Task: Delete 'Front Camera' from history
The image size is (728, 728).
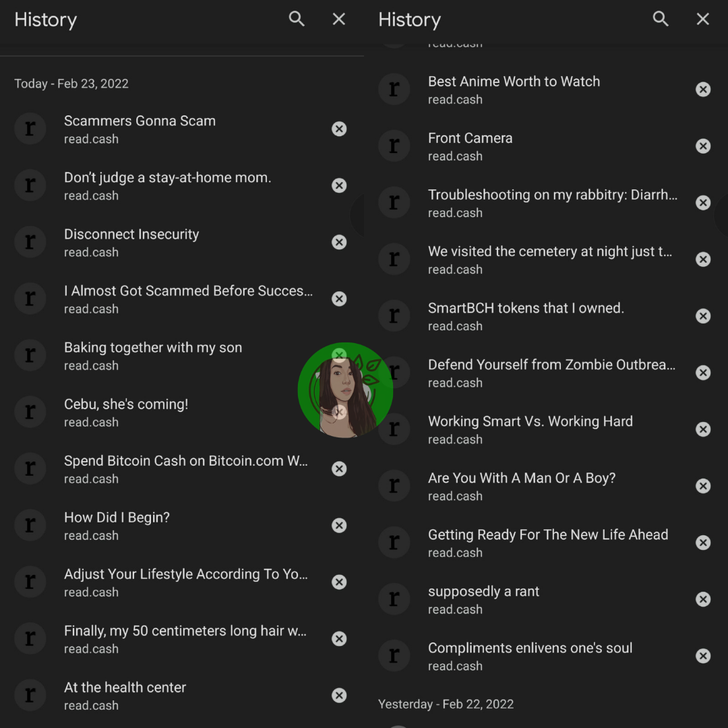Action: pos(703,146)
